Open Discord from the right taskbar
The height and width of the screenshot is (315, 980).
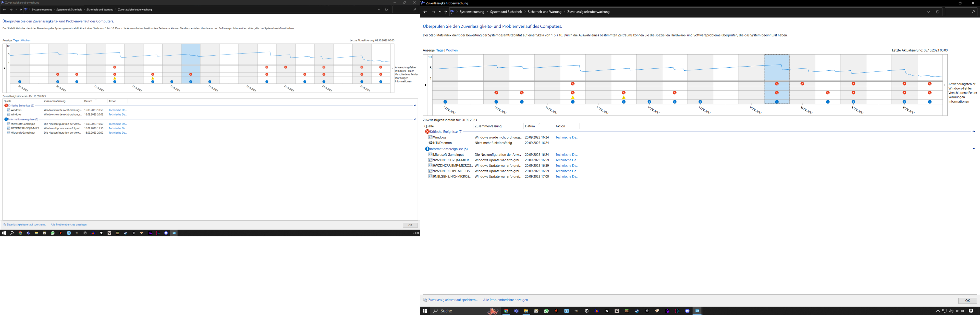[x=687, y=311]
